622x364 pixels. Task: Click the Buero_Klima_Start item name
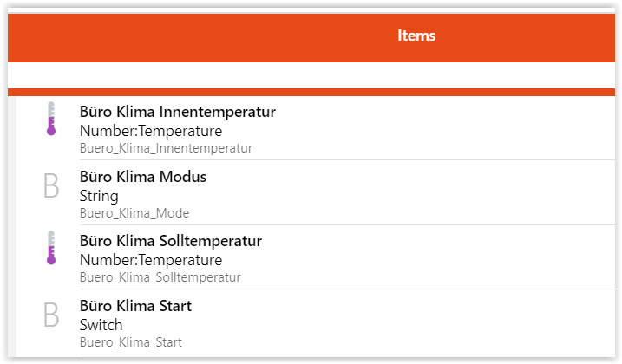pos(131,342)
